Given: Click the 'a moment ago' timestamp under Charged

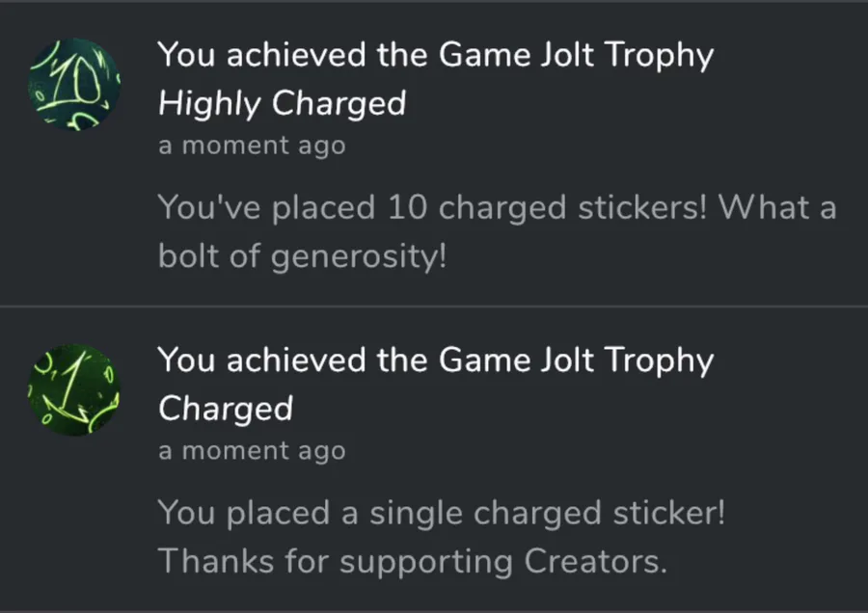Looking at the screenshot, I should coord(252,451).
